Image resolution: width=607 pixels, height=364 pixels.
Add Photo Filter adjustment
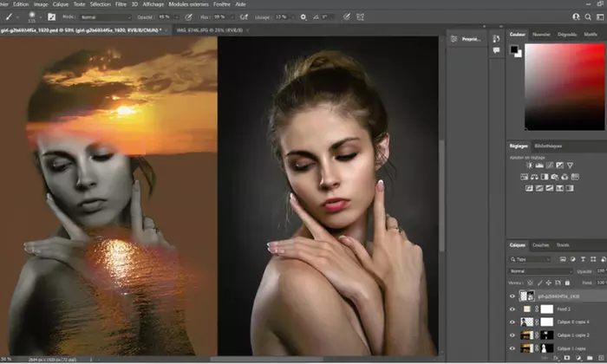(554, 177)
